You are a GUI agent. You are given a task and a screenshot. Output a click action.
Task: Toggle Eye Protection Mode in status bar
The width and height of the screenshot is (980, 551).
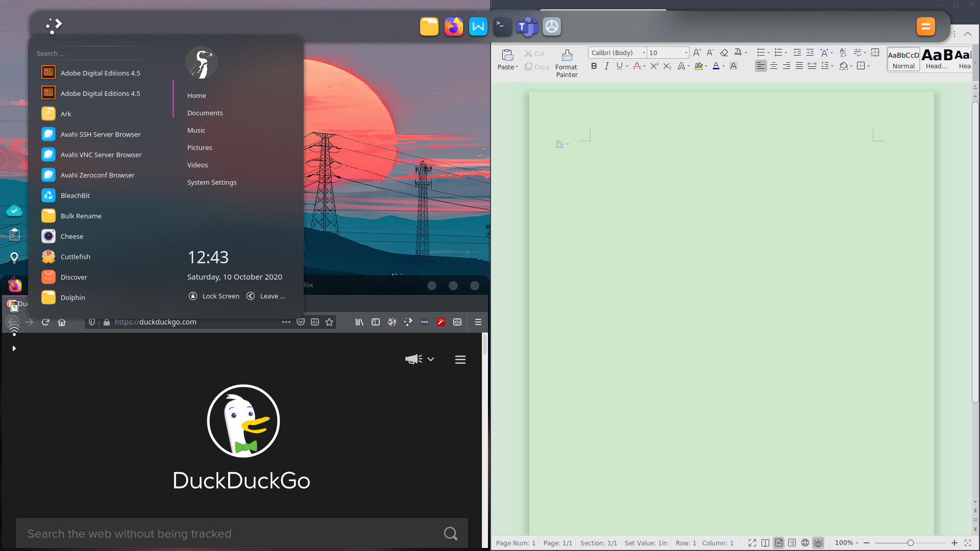coord(818,543)
